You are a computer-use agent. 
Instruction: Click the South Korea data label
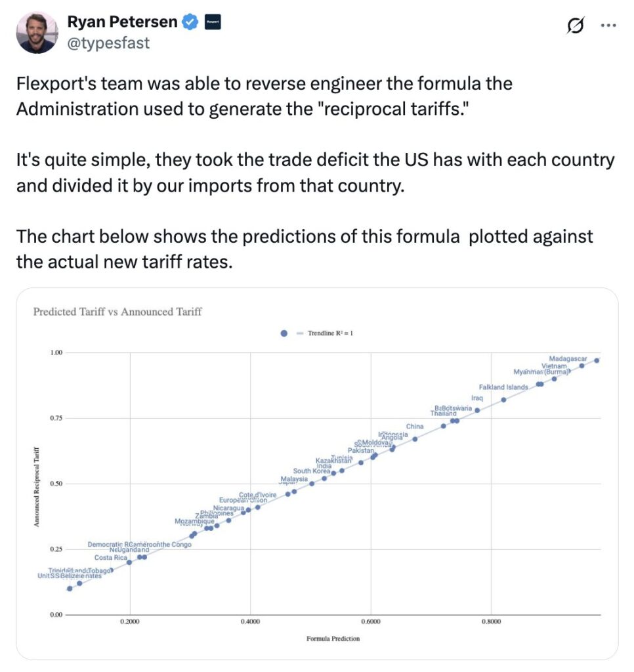(311, 471)
